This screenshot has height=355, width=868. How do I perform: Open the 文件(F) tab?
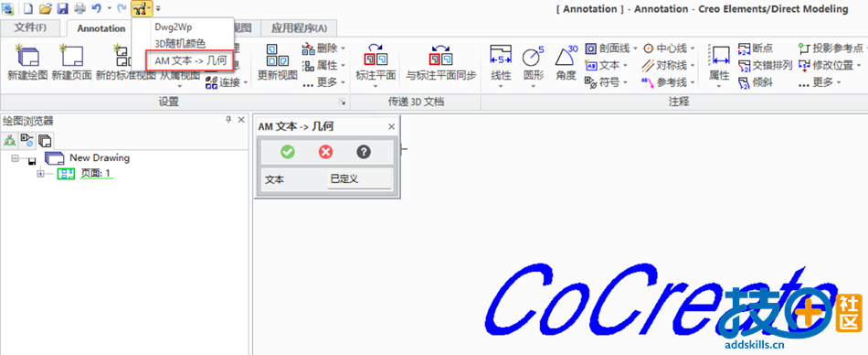(x=30, y=28)
